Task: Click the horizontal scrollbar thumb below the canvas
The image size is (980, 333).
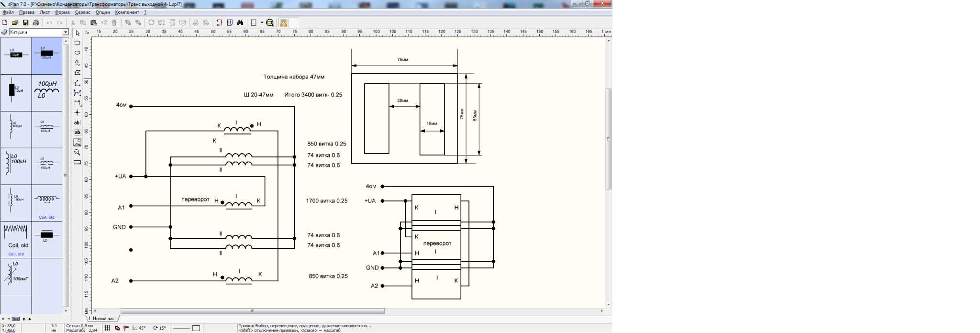Action: (252, 311)
